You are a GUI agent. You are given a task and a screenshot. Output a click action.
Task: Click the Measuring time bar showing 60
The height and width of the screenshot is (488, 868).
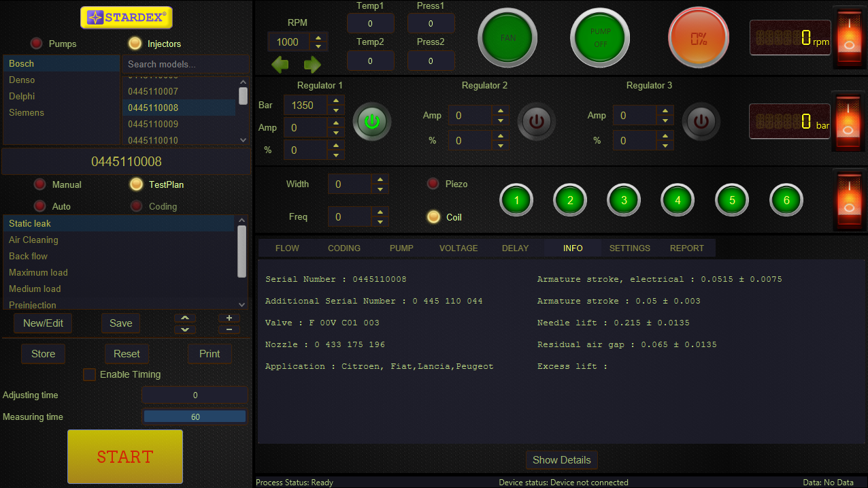pos(195,417)
